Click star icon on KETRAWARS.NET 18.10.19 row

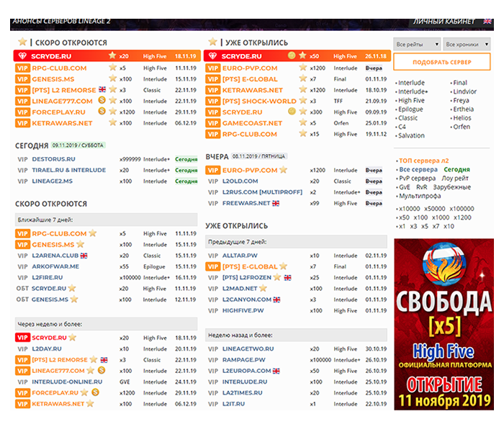click(303, 89)
